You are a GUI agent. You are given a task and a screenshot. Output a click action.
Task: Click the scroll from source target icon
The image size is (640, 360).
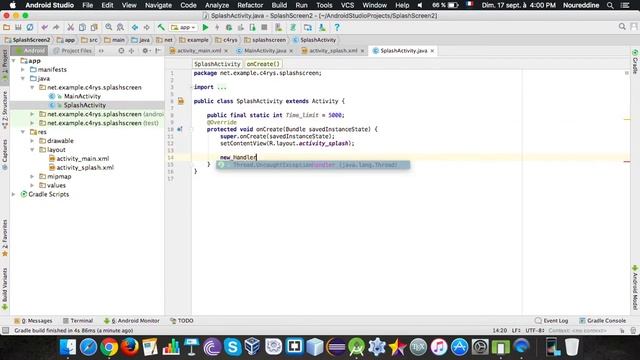(x=121, y=51)
